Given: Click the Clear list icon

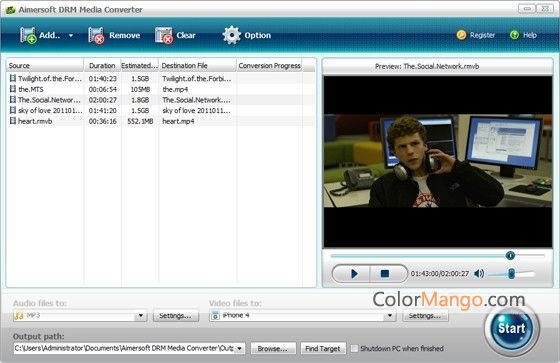Looking at the screenshot, I should (164, 35).
